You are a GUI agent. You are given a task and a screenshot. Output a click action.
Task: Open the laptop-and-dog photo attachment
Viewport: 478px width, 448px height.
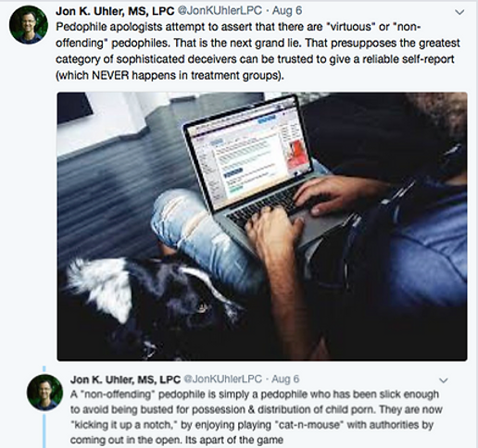pos(262,227)
